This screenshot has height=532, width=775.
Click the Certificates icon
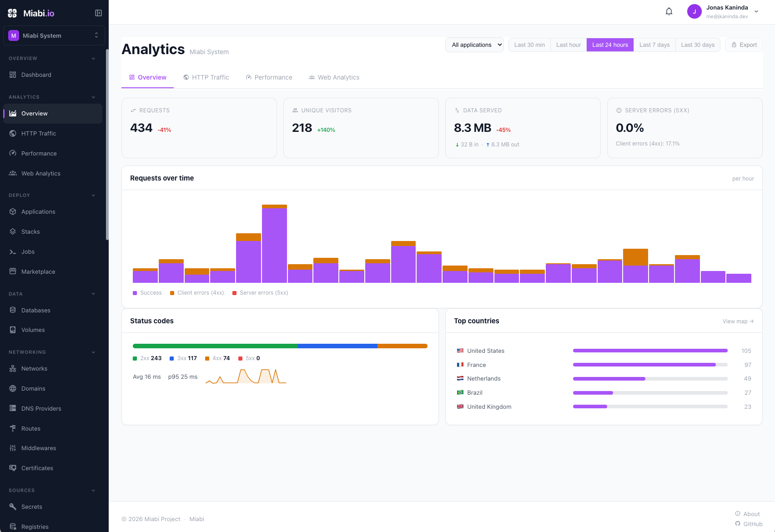pyautogui.click(x=13, y=468)
